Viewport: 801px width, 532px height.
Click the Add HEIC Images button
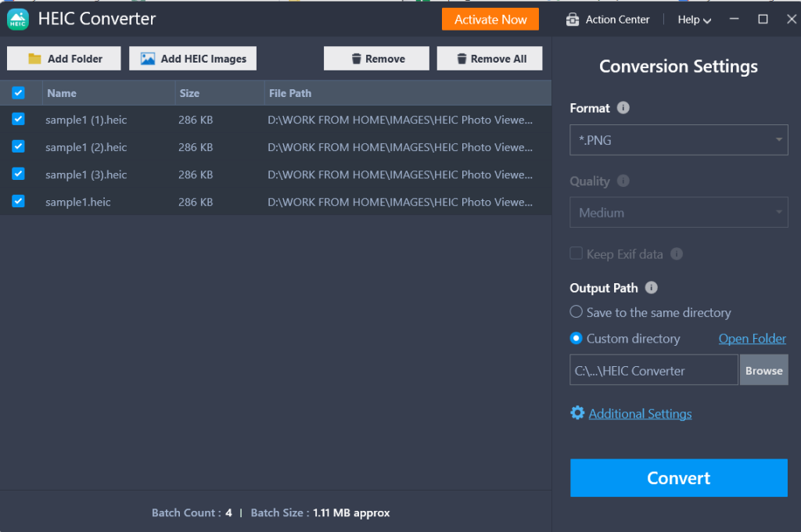(x=192, y=59)
